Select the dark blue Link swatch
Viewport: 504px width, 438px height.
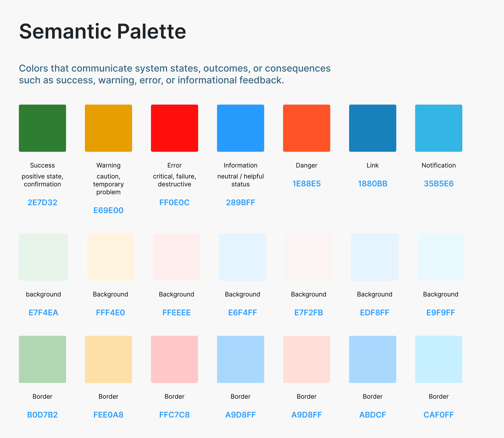coord(373,128)
